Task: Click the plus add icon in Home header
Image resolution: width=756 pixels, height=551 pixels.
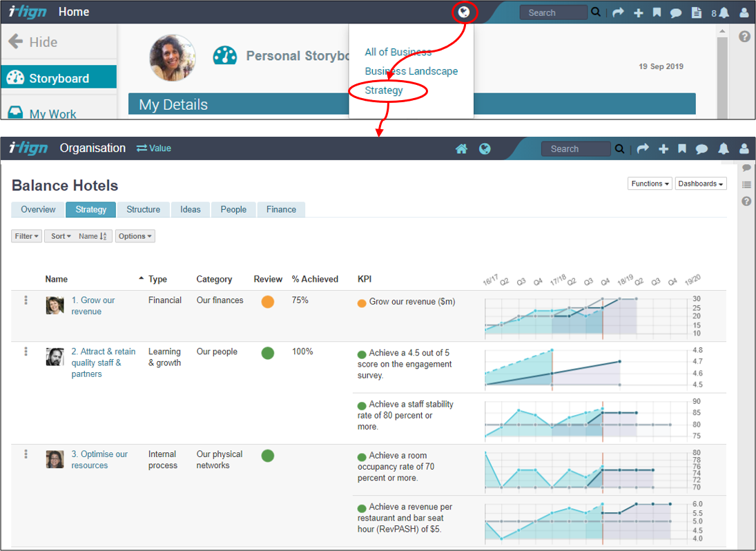Action: pyautogui.click(x=639, y=13)
